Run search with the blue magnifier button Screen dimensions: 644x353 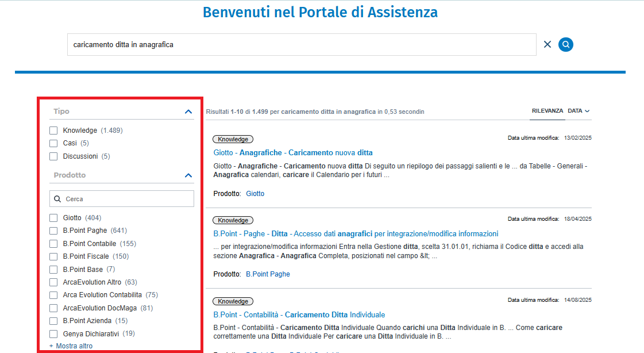coord(565,44)
